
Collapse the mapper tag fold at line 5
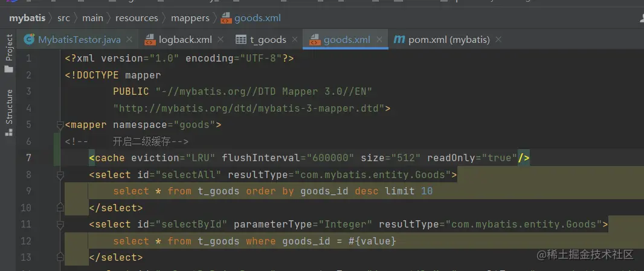[60, 125]
